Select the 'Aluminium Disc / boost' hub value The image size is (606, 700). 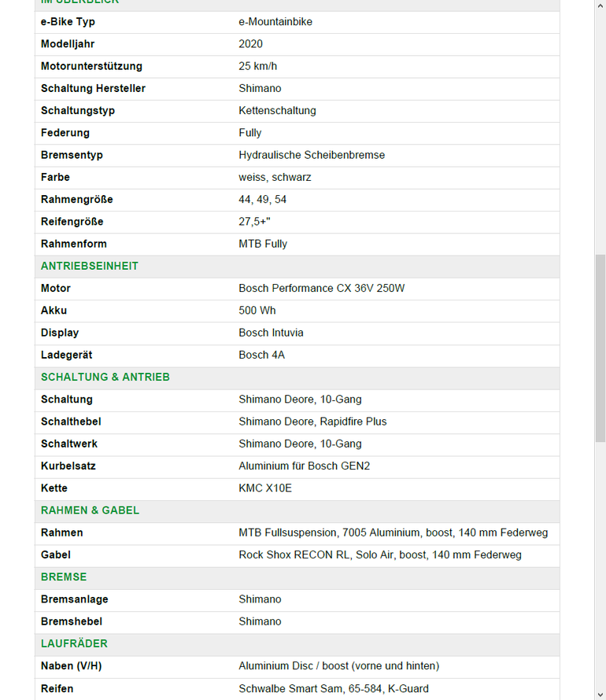click(294, 666)
